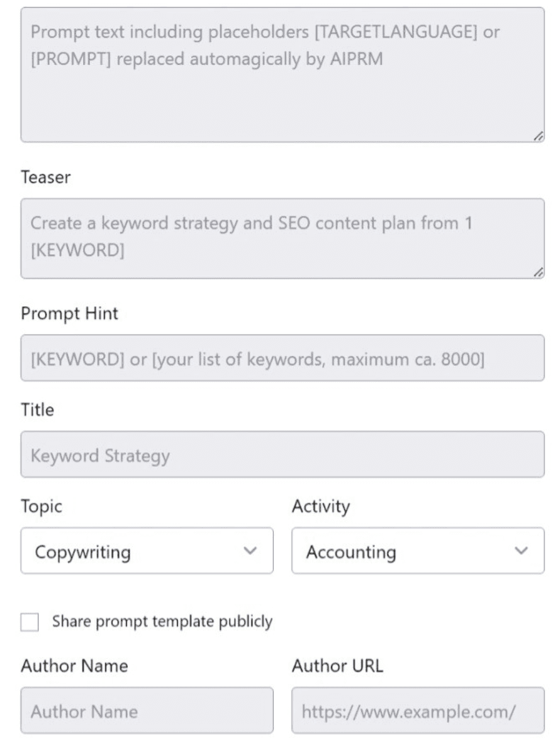
Task: Select the Title field showing Keyword Strategy
Action: click(x=280, y=454)
